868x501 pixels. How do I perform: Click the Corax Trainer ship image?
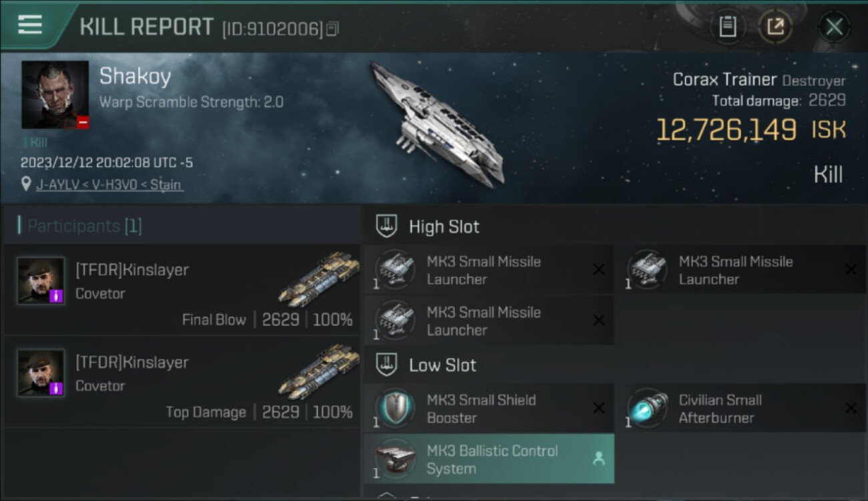click(437, 124)
